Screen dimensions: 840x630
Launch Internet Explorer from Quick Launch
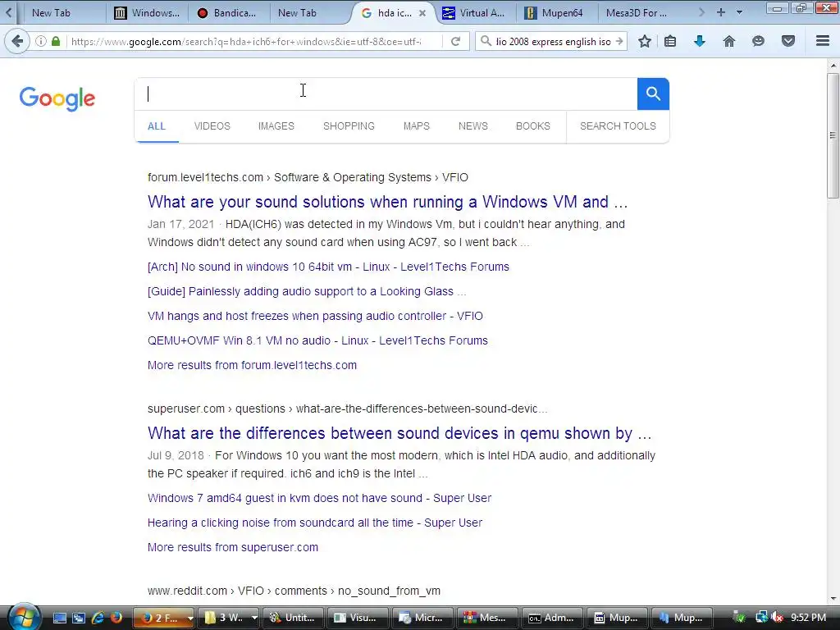click(98, 618)
